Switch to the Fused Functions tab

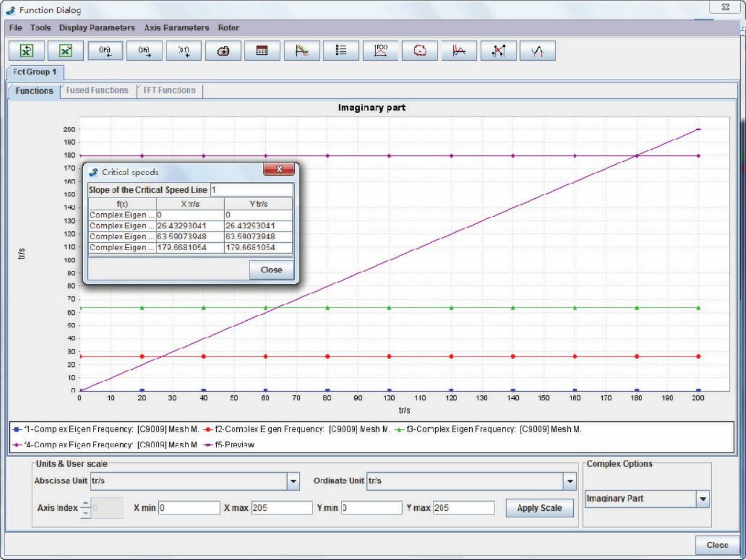[97, 91]
